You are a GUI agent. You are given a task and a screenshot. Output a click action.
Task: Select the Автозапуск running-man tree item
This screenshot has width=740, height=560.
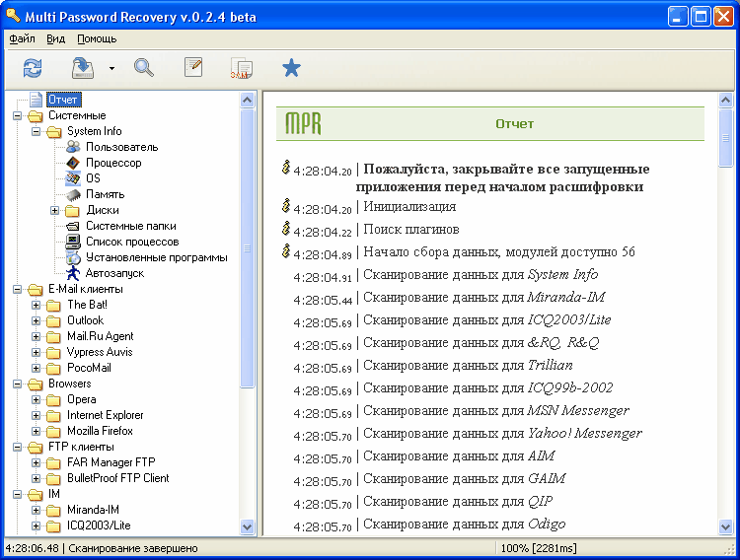112,273
